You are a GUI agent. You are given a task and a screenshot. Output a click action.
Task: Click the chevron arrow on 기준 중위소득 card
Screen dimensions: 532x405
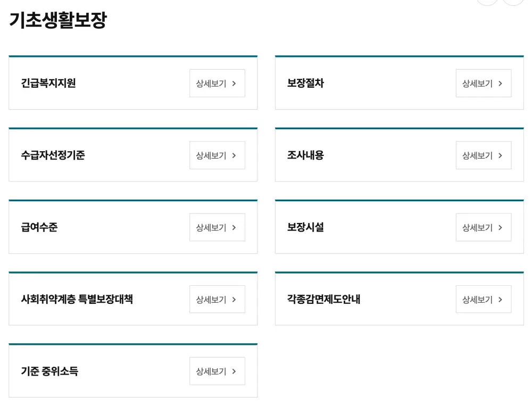click(x=234, y=371)
